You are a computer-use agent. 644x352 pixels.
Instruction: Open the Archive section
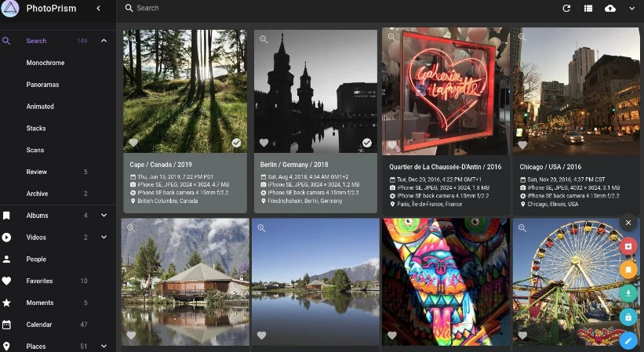coord(37,194)
